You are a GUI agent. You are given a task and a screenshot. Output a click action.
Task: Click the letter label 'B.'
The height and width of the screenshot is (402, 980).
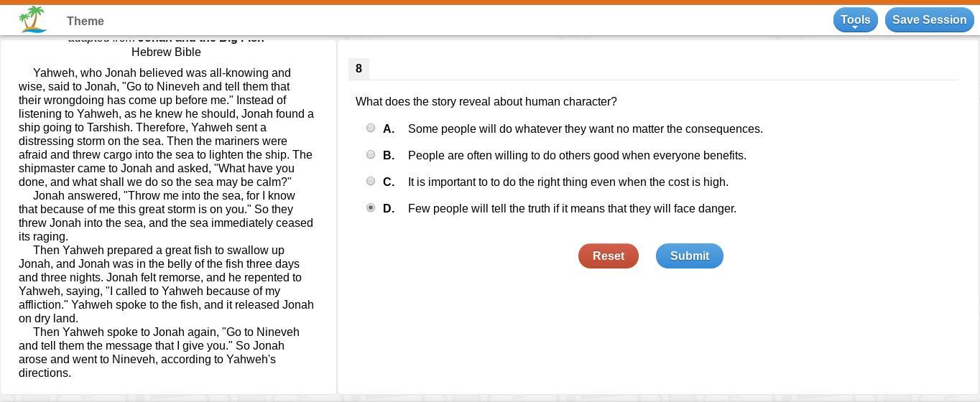(x=389, y=156)
